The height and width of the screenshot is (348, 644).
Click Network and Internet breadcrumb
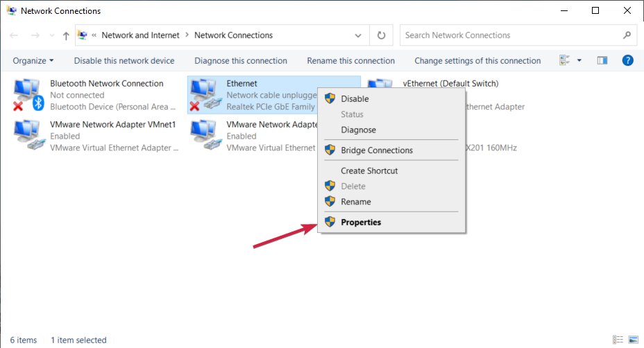click(140, 35)
